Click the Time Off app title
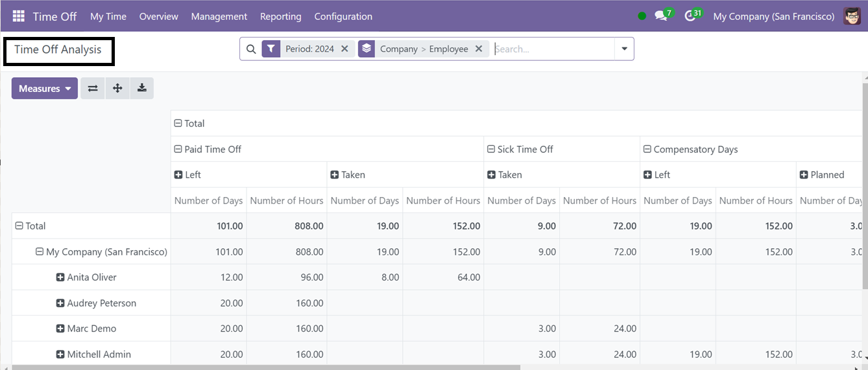868x370 pixels. coord(54,16)
